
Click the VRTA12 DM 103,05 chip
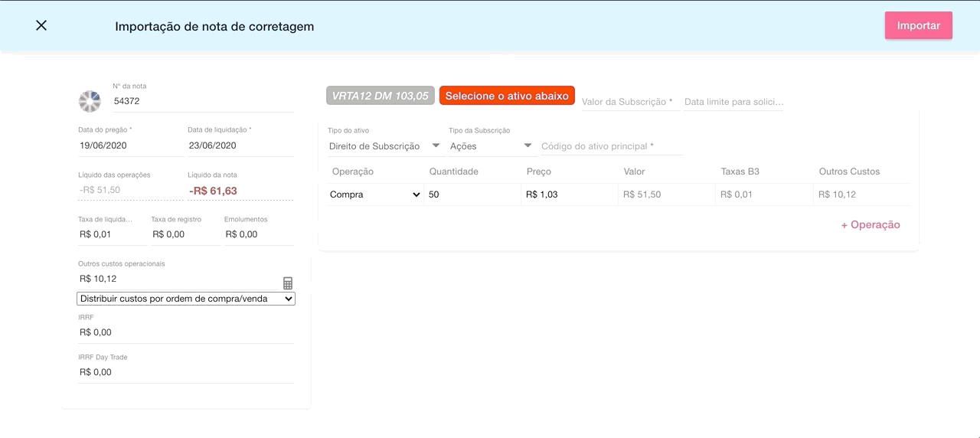point(381,96)
